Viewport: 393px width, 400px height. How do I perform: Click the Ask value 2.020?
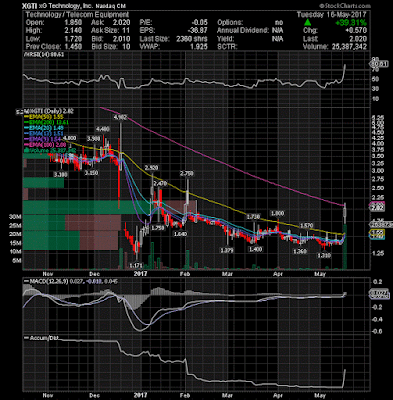click(121, 23)
